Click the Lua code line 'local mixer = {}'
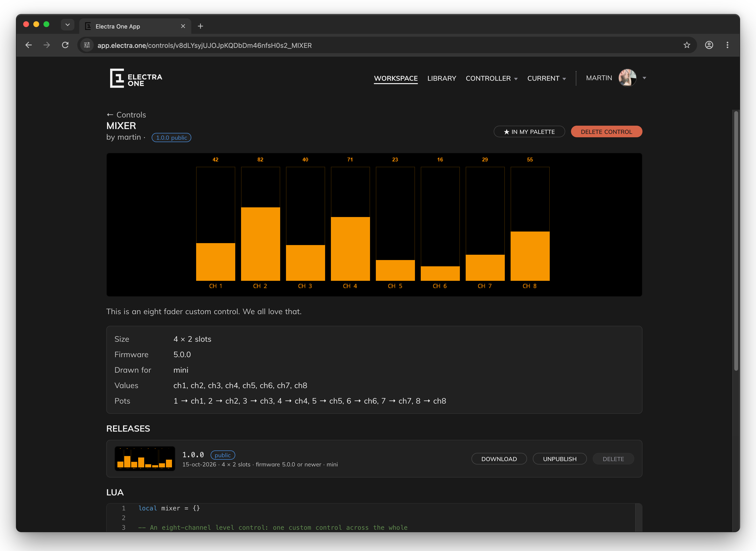This screenshot has height=551, width=756. 169,508
